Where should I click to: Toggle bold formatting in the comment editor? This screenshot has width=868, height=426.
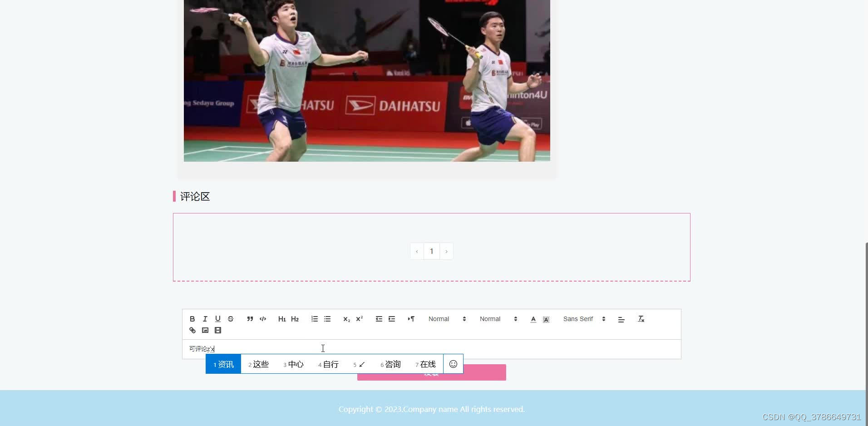coord(192,319)
